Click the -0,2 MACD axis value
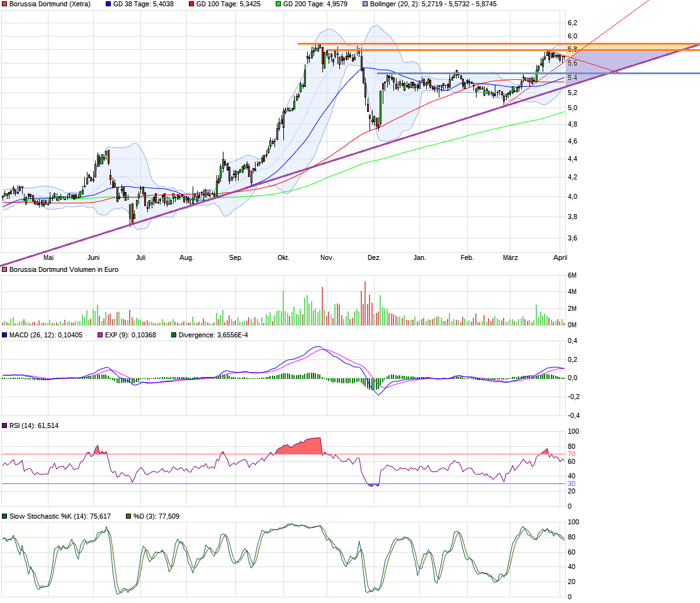The width and height of the screenshot is (700, 603). [x=573, y=397]
